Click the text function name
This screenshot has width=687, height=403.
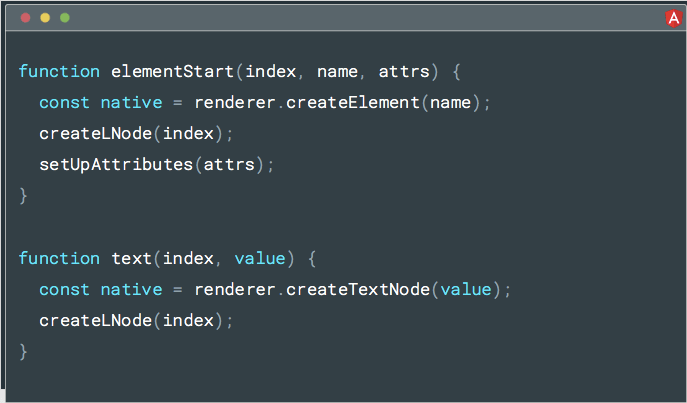point(131,258)
